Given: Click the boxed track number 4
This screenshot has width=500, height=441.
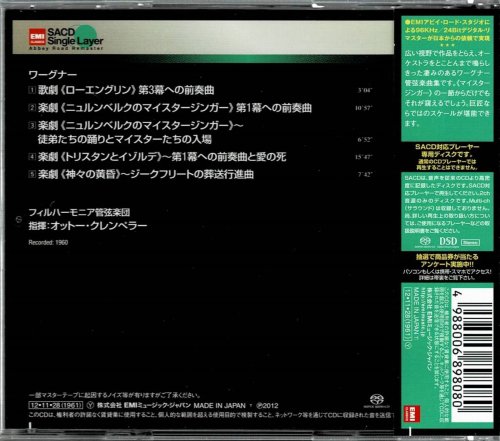Looking at the screenshot, I should click(32, 157).
